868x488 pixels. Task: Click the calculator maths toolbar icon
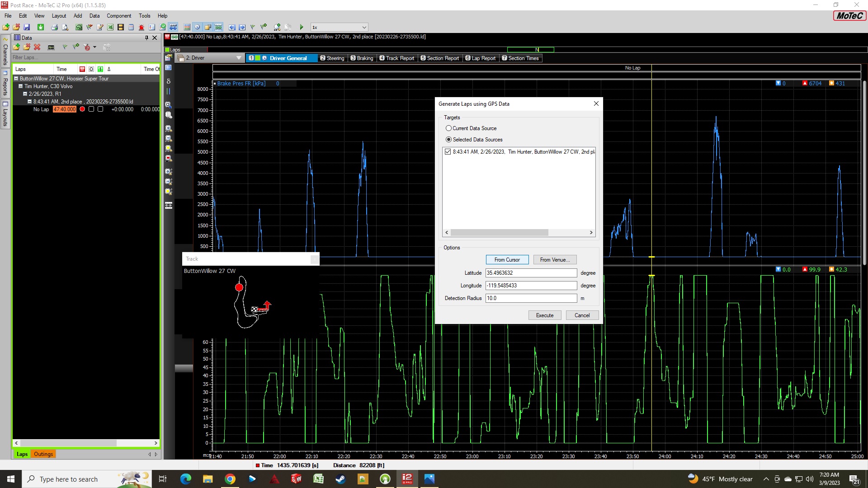click(x=131, y=27)
